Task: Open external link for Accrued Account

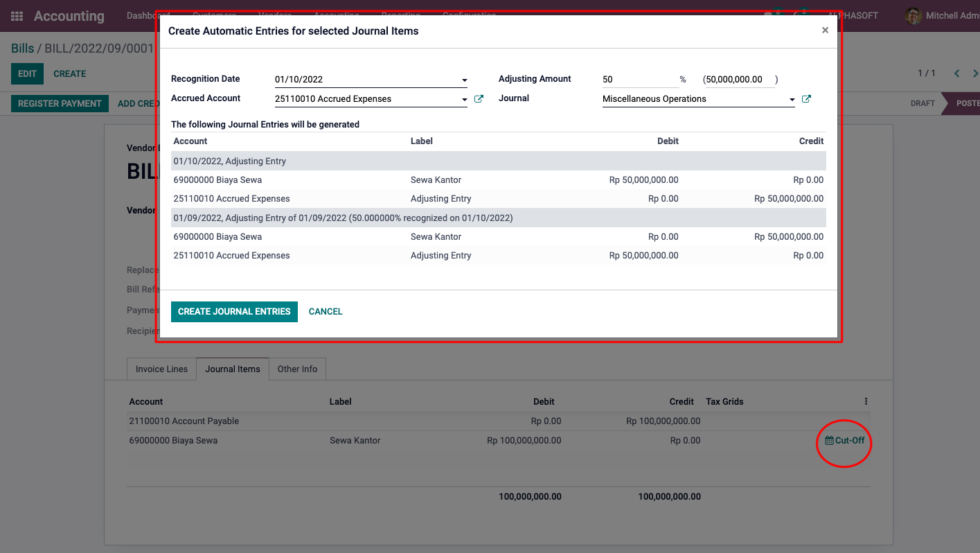Action: click(x=479, y=99)
